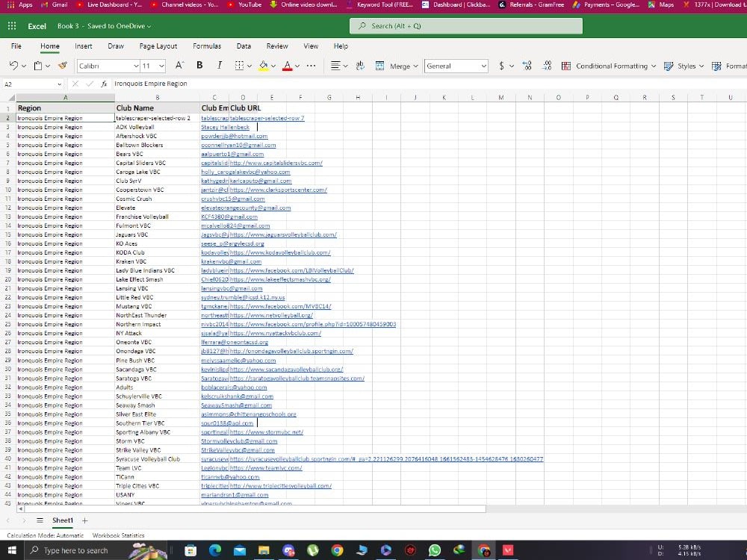
Task: Open Microsoft Edge from the taskbar
Action: (x=215, y=550)
